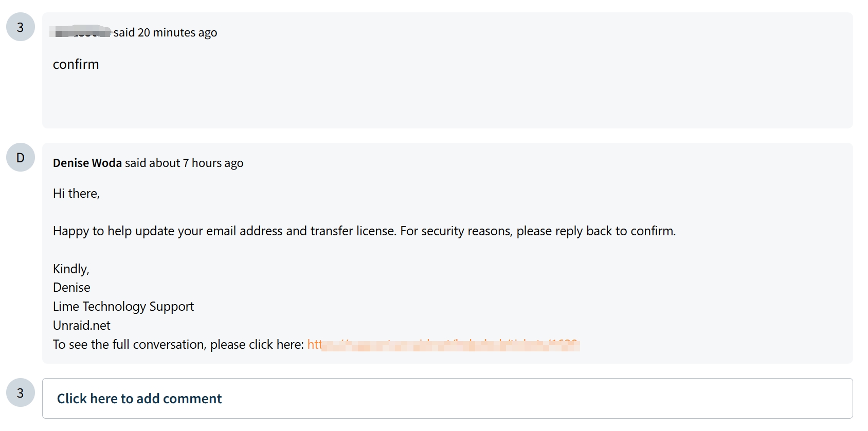Click the "D" avatar for Denise Woda
868x431 pixels.
coord(21,157)
